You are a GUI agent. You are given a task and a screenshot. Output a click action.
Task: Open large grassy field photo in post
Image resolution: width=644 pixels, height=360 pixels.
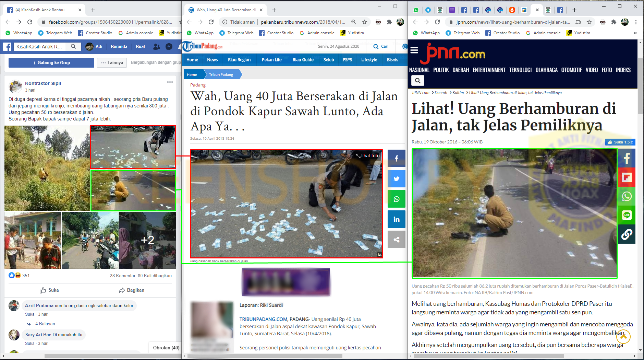coord(47,168)
